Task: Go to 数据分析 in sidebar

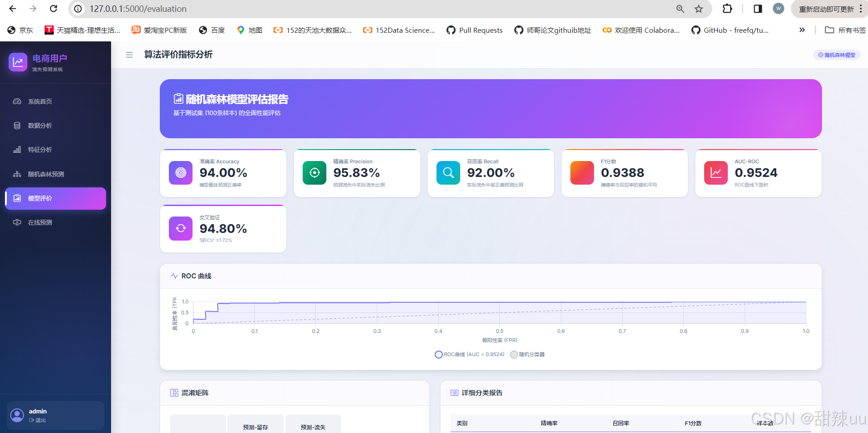Action: click(x=56, y=126)
